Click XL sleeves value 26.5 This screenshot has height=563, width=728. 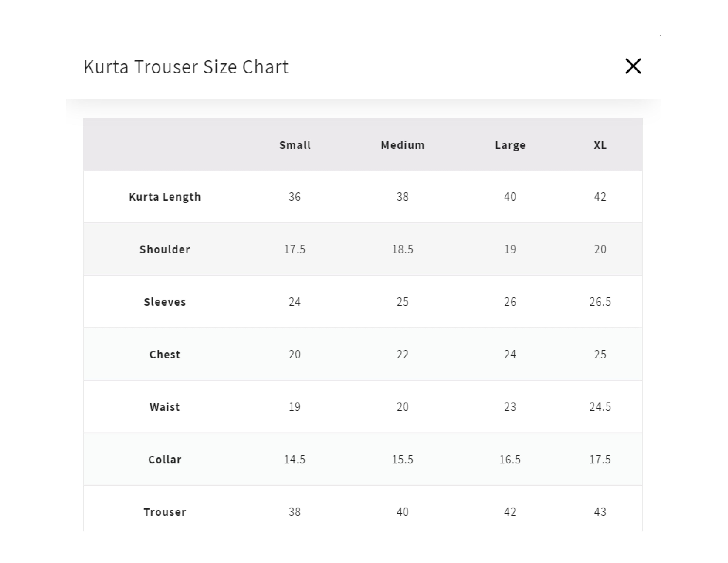[600, 302]
